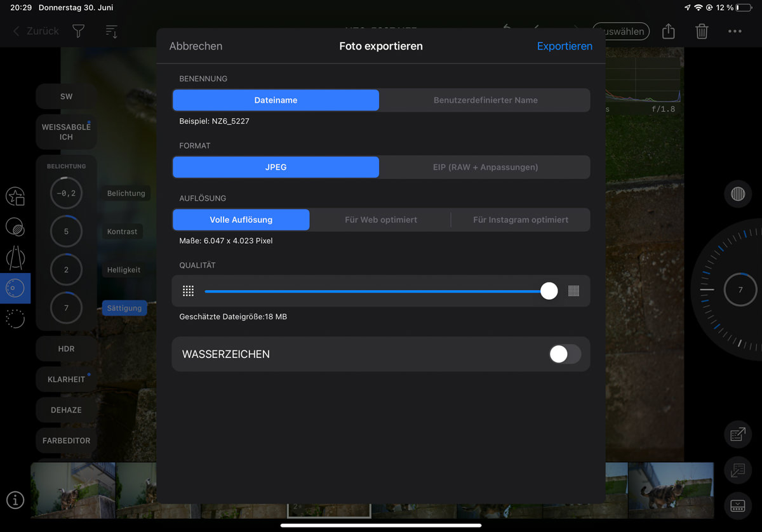Select Für Web optimiert resolution tab
This screenshot has height=532, width=762.
pyautogui.click(x=380, y=220)
